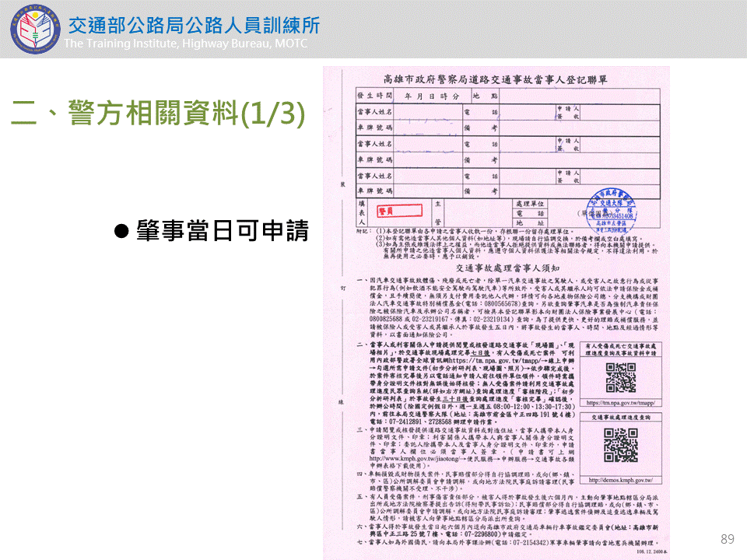The width and height of the screenshot is (747, 560).
Task: Click the header title 交通部公路局公路人員訓練所
Action: pos(194,24)
